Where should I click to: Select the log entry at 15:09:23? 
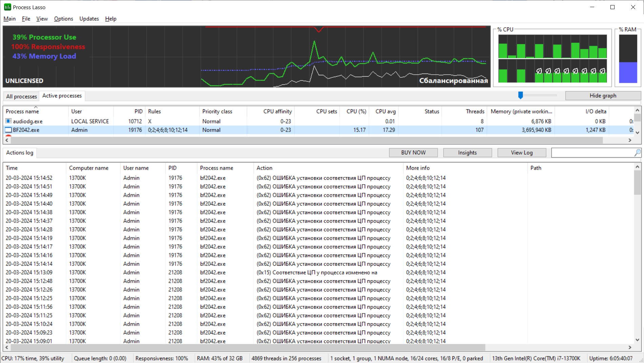click(x=318, y=332)
